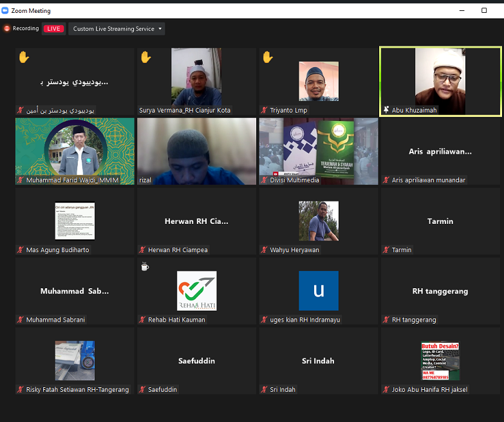Screen dimensions: 504x422
Task: Select Divisi Multimedia's book cover video tile
Action: click(x=319, y=151)
